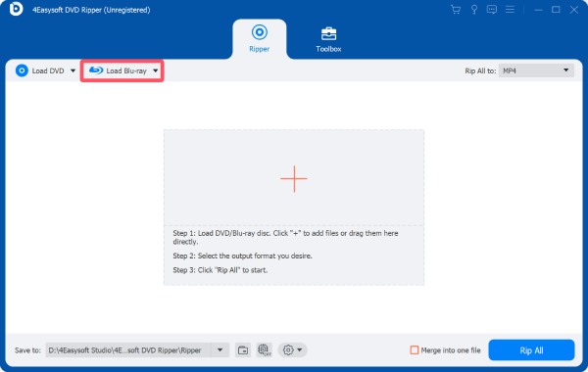Open the hamburger menu icon

tap(510, 10)
